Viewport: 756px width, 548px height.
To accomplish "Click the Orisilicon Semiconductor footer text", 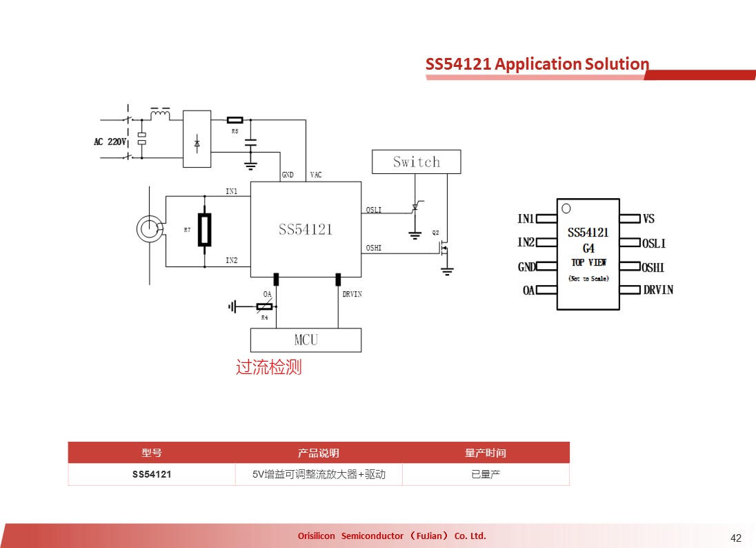I will pyautogui.click(x=392, y=536).
